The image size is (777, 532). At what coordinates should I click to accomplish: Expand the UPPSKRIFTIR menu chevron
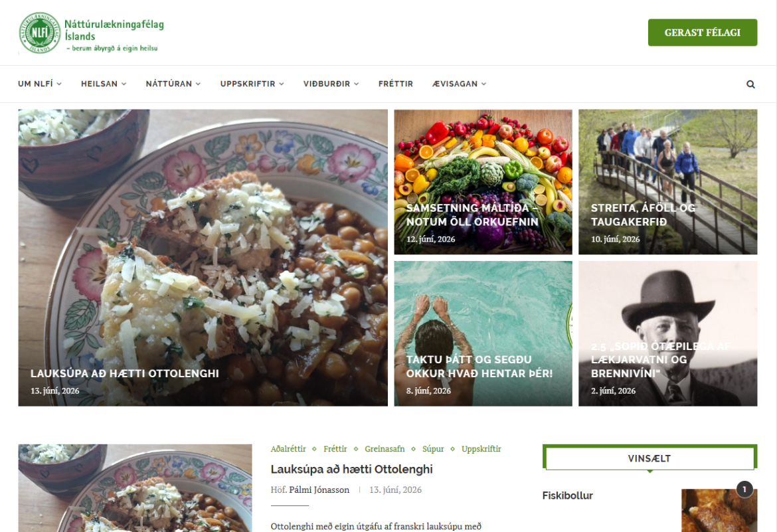282,84
